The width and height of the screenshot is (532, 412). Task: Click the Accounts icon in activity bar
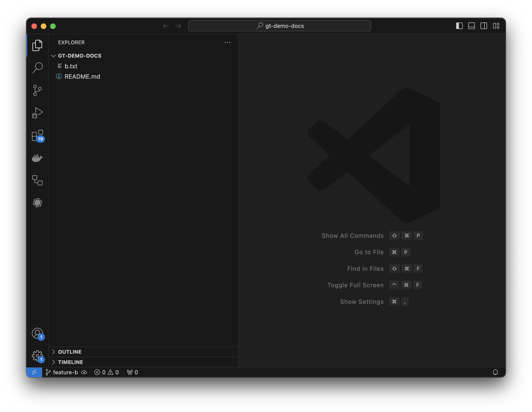click(x=37, y=333)
